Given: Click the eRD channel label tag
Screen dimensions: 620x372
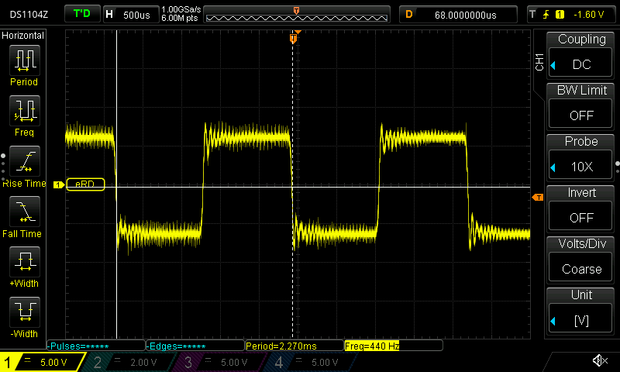Looking at the screenshot, I should (x=85, y=184).
